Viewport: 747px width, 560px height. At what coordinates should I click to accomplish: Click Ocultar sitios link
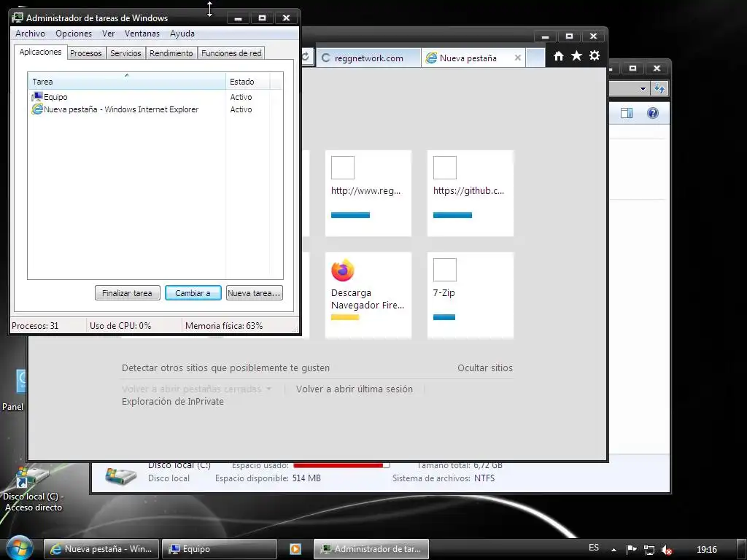click(485, 367)
